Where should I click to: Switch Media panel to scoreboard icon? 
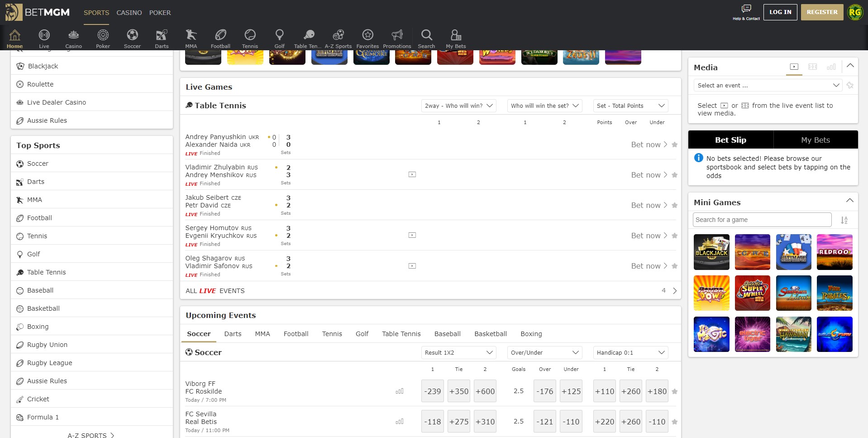812,67
